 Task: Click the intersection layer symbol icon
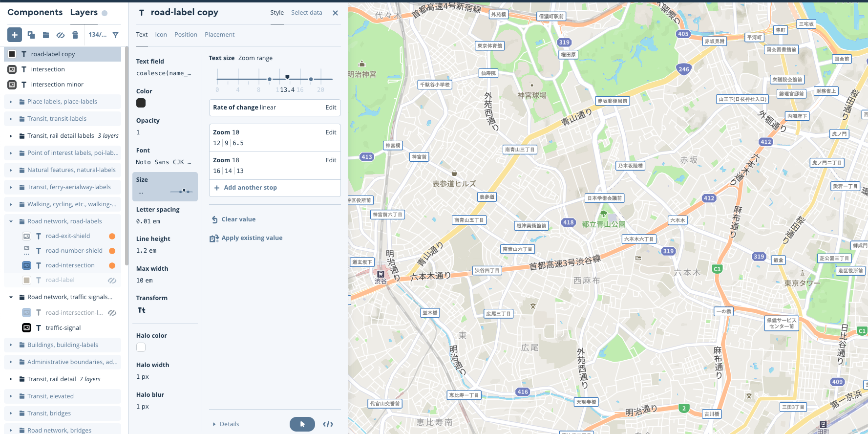[12, 69]
